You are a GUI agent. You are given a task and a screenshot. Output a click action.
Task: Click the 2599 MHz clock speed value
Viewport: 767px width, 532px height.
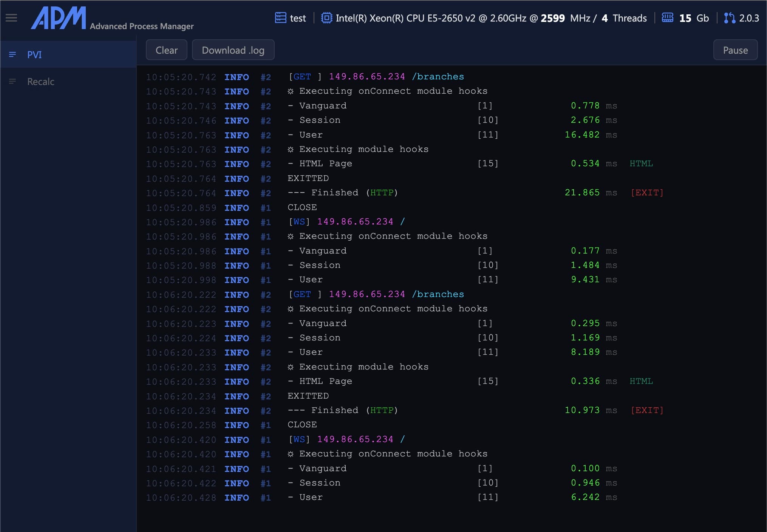point(565,18)
